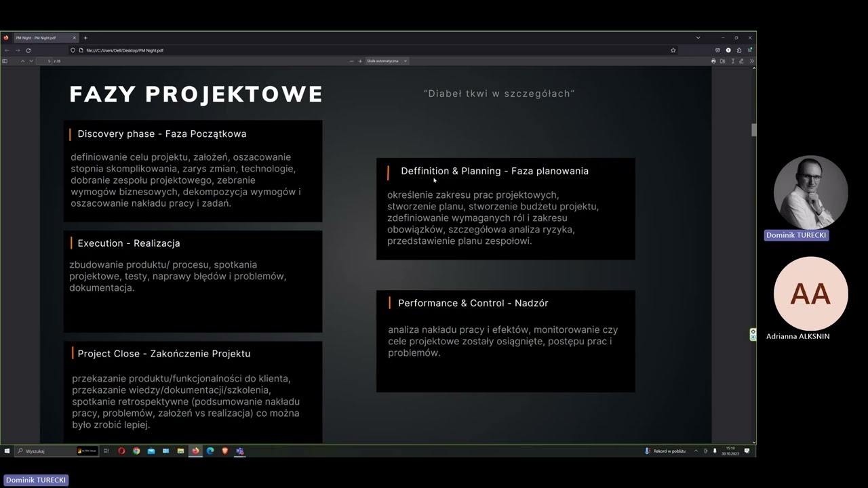Click the Execution - Realizacja heading
Viewport: 868px width, 488px height.
pyautogui.click(x=129, y=243)
